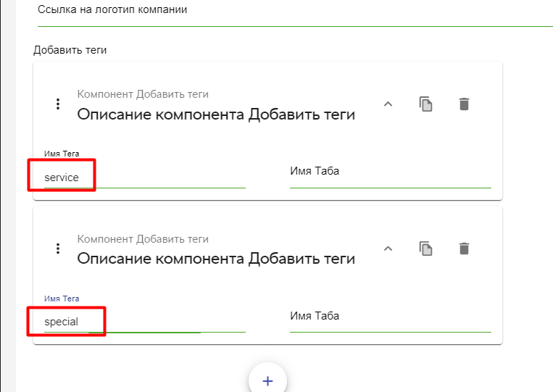
Task: Click first 'Компонент Добавить теги' subtitle
Action: [x=143, y=94]
